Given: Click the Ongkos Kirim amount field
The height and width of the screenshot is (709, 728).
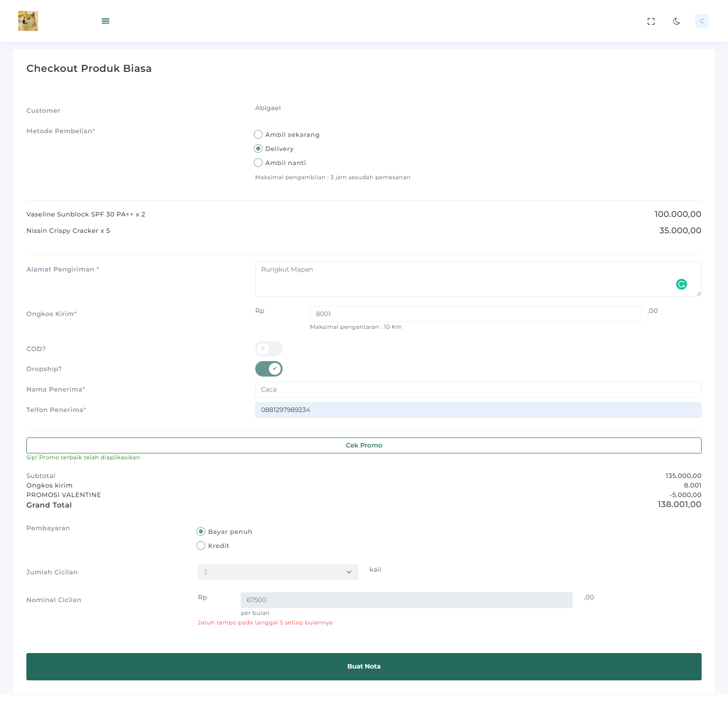Looking at the screenshot, I should (475, 314).
